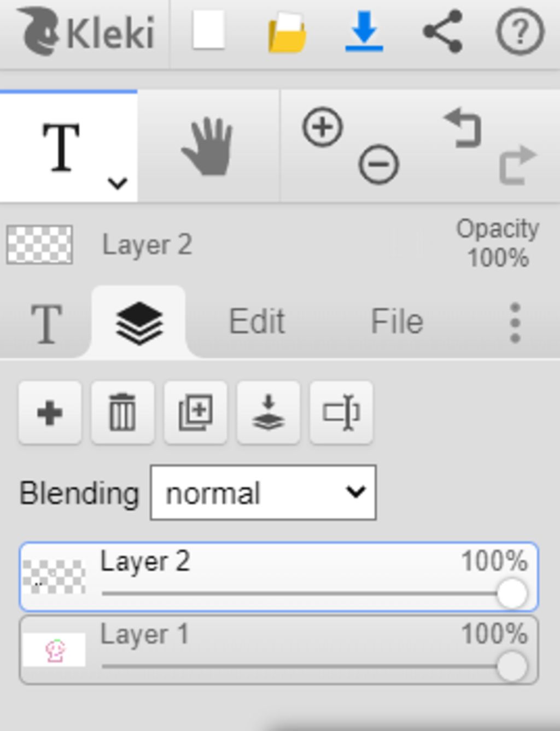Select the Layer 1 thumbnail
Image resolution: width=560 pixels, height=731 pixels.
point(54,650)
